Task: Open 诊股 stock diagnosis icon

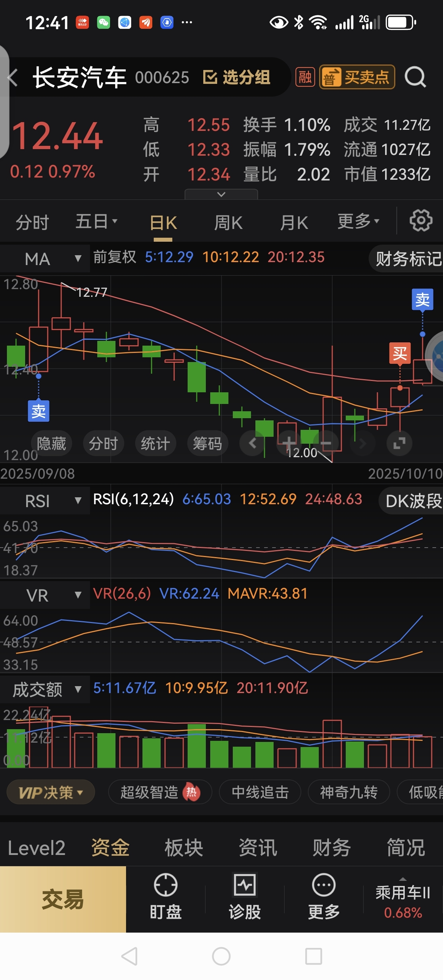Action: (x=244, y=897)
